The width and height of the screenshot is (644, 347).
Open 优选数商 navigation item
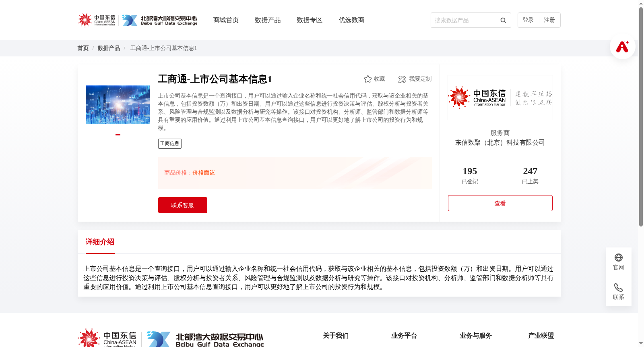[351, 20]
